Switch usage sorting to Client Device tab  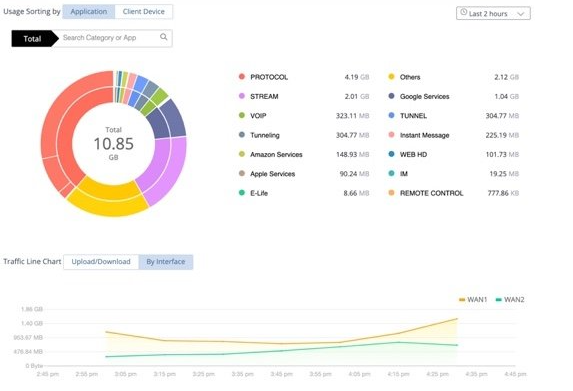pos(144,12)
